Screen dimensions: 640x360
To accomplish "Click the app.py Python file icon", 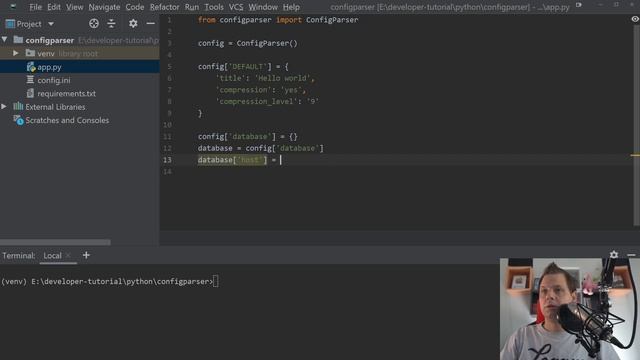I will pos(31,67).
